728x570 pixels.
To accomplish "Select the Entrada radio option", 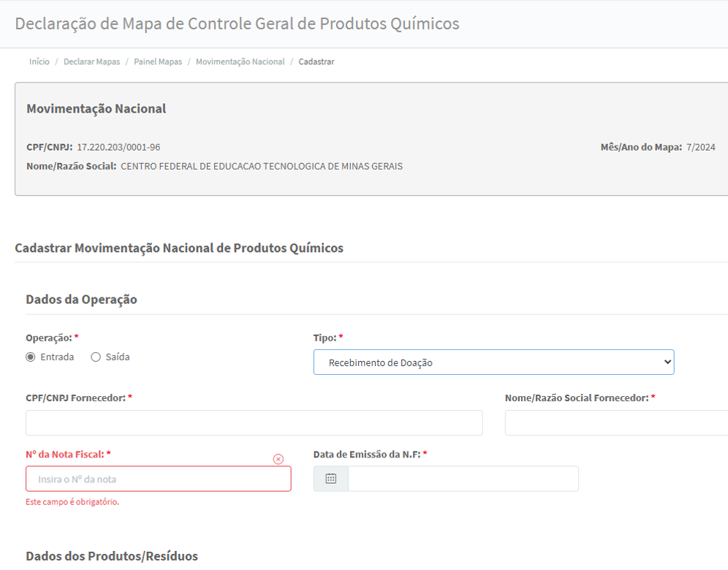I will click(31, 357).
